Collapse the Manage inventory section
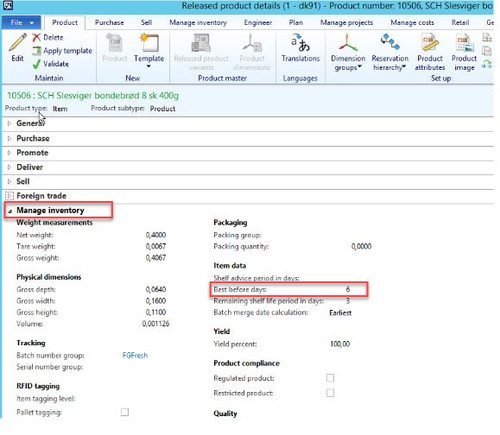Screen dimensions: 500x435 pos(10,211)
